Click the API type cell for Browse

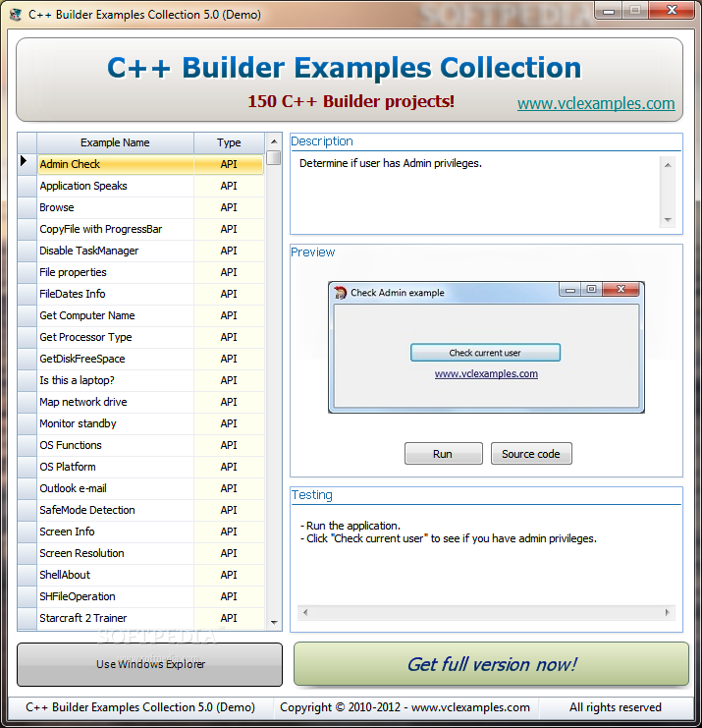(229, 207)
